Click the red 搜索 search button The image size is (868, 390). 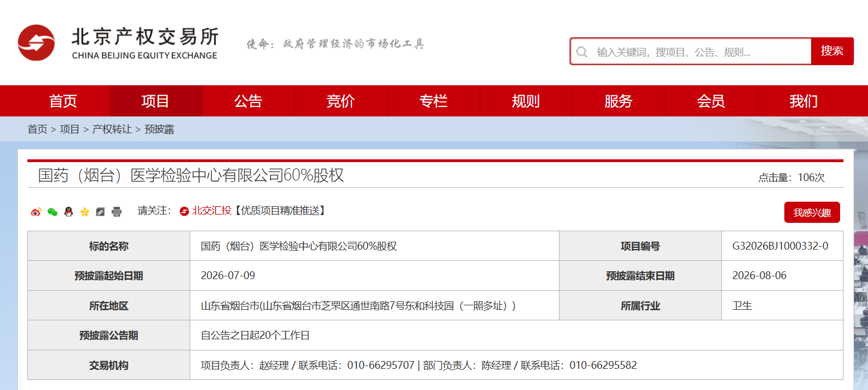pos(832,51)
